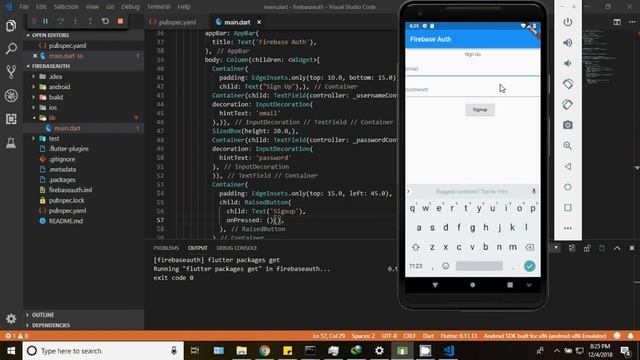Click the taskbar search box
The width and height of the screenshot is (640, 360).
(x=103, y=351)
